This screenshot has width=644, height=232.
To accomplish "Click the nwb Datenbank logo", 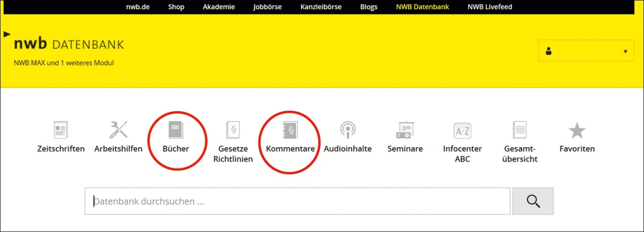I will coord(69,45).
